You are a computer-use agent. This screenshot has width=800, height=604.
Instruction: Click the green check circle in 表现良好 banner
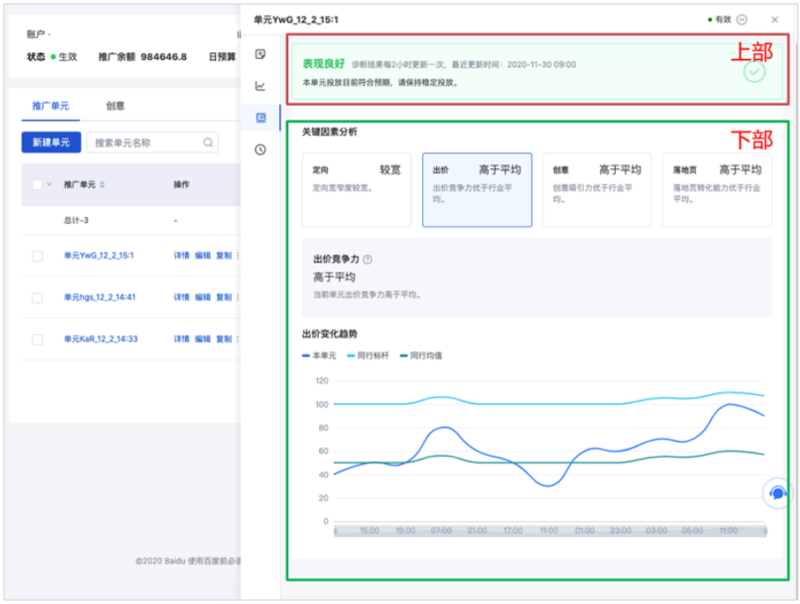754,72
